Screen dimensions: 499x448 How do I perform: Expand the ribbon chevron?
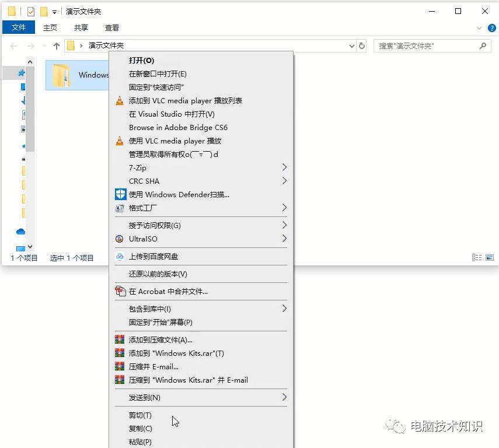479,28
